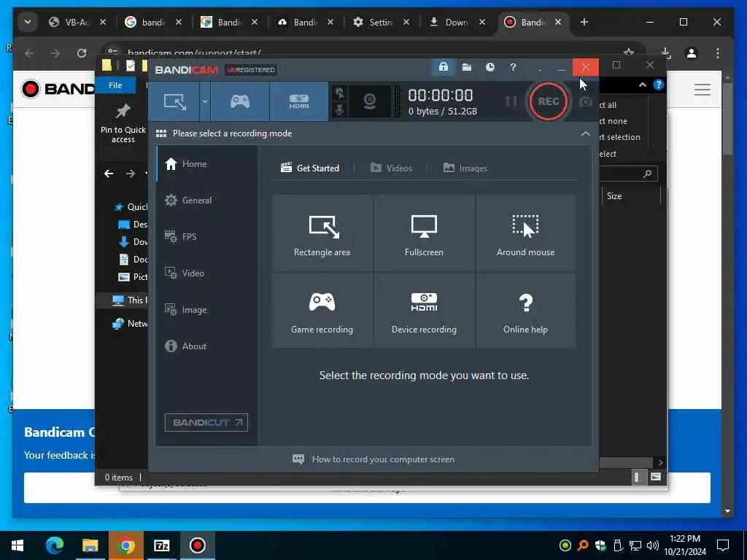Open the screen recording mode dropdown arrow

coord(205,101)
